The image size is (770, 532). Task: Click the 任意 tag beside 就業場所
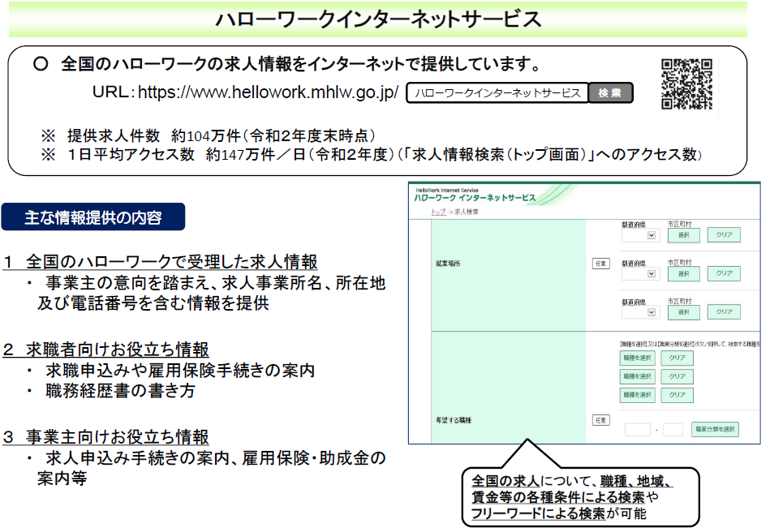coord(600,264)
